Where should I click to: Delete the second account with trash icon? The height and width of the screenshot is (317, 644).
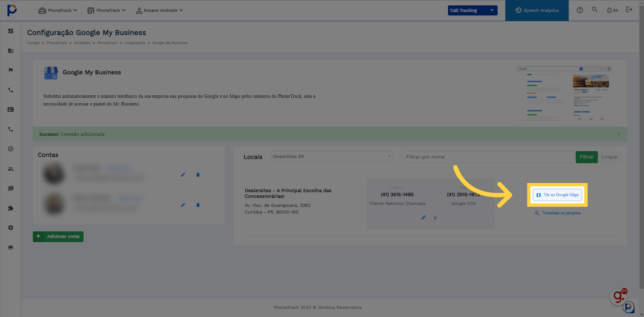pyautogui.click(x=198, y=205)
